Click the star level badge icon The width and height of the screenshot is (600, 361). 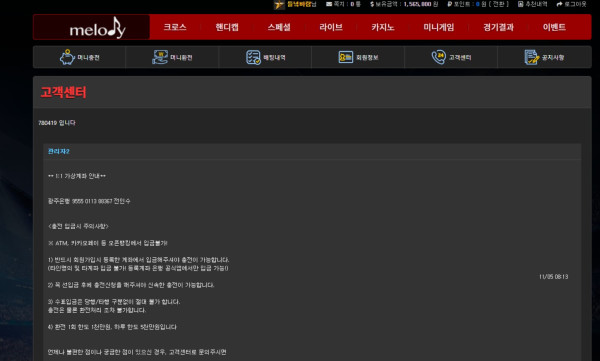click(x=279, y=5)
